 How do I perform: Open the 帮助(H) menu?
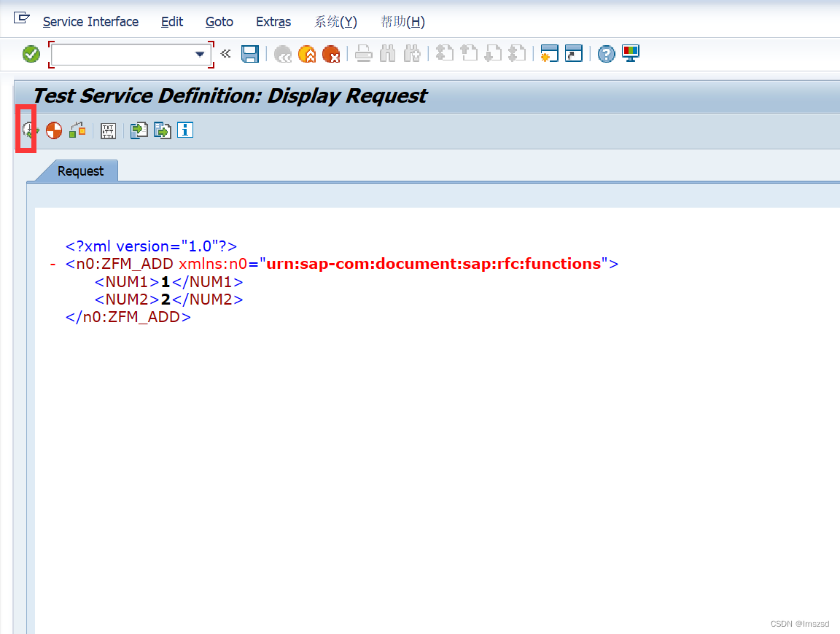[402, 22]
